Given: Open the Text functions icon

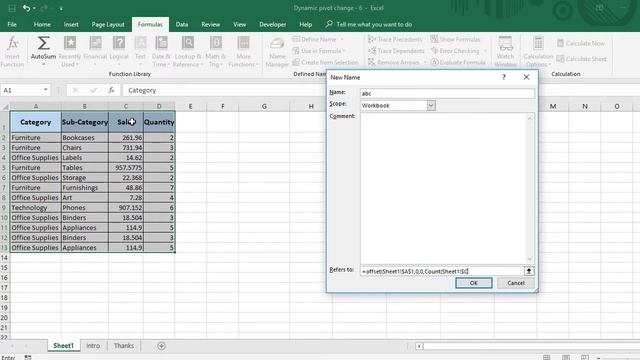Looking at the screenshot, I should (x=140, y=43).
